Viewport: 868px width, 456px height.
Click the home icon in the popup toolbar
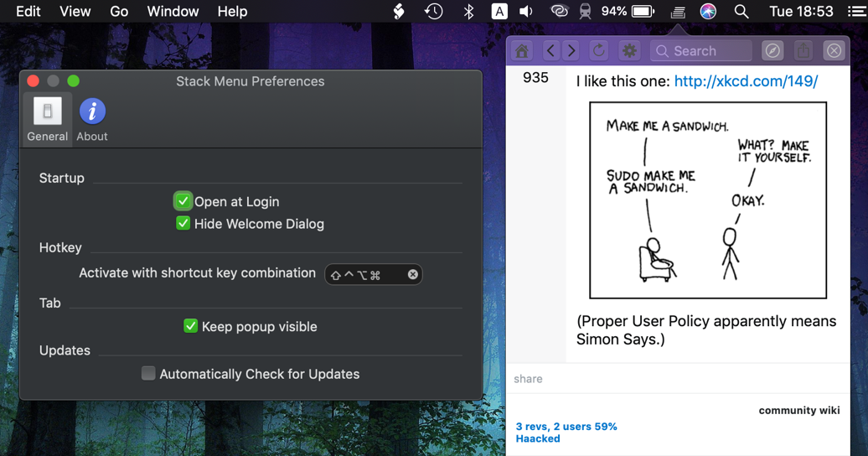(x=521, y=51)
